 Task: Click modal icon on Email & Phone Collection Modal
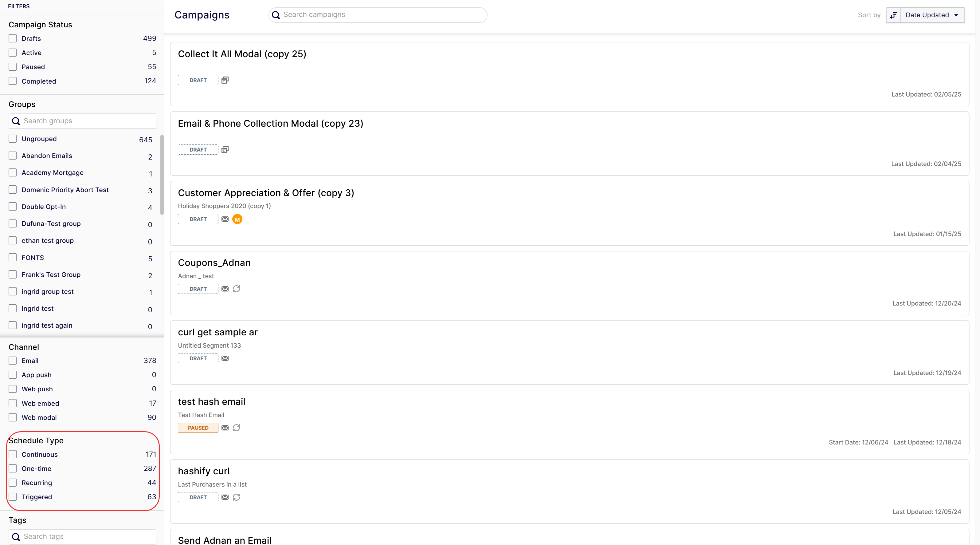tap(225, 150)
